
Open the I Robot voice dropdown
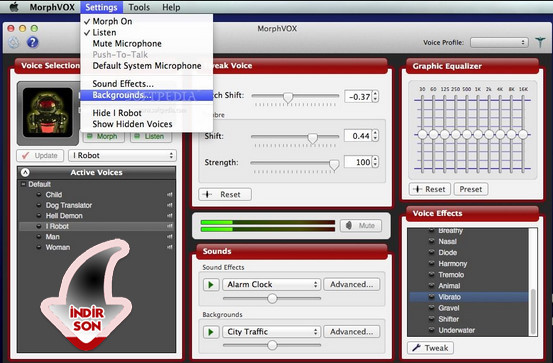click(x=122, y=156)
